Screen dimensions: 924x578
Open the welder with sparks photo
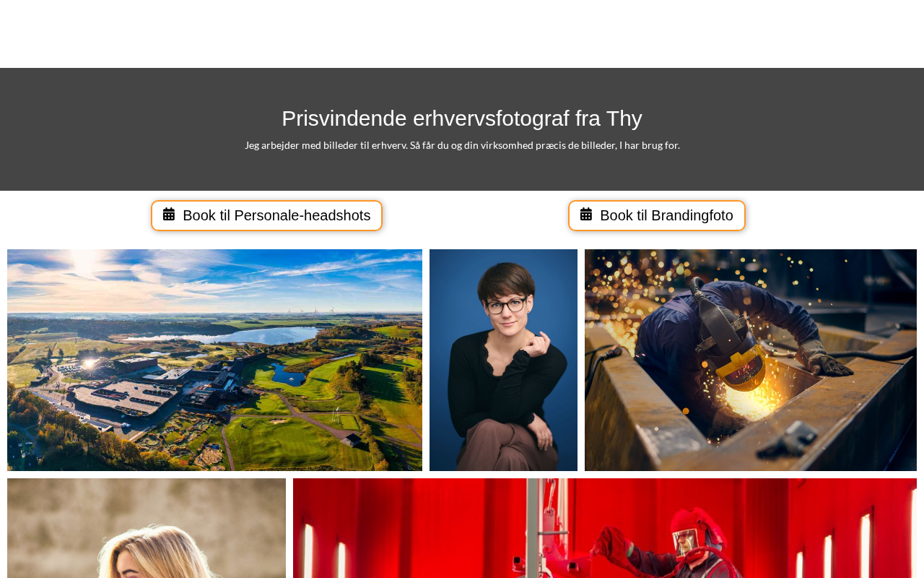pos(751,360)
